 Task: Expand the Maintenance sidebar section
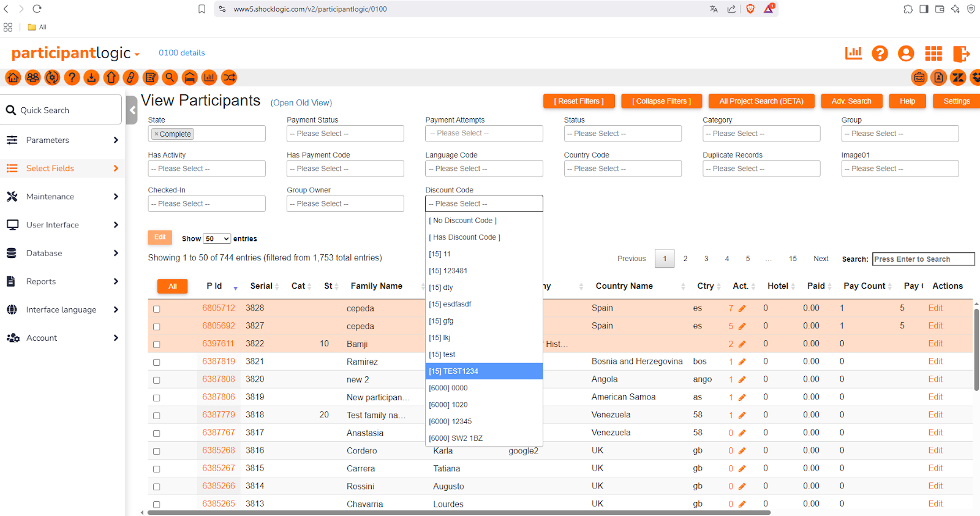click(x=61, y=197)
